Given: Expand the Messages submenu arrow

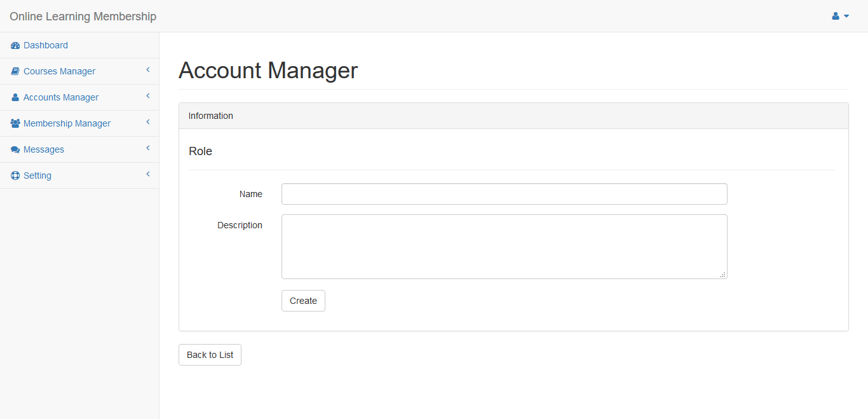Looking at the screenshot, I should [x=147, y=148].
